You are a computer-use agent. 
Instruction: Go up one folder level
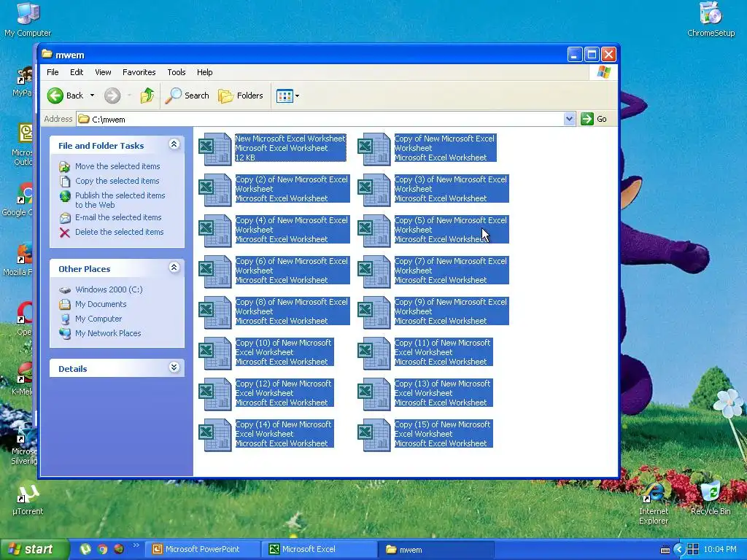tap(147, 96)
